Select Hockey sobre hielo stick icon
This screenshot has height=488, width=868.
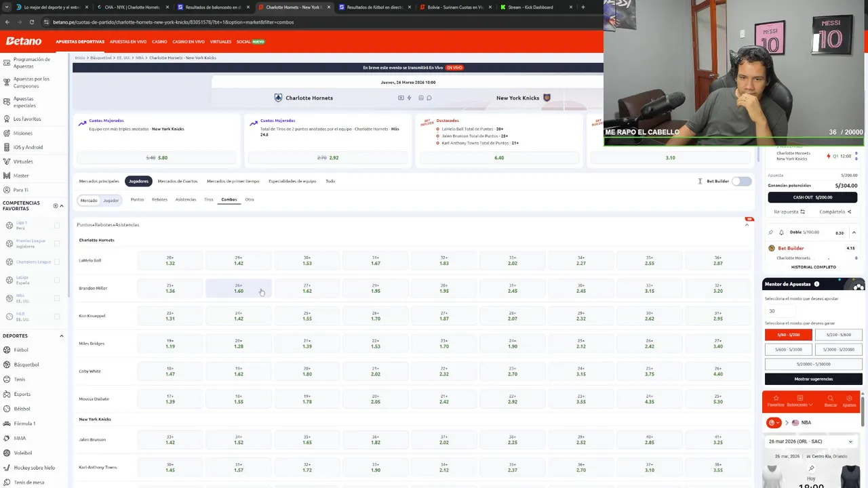pos(7,468)
